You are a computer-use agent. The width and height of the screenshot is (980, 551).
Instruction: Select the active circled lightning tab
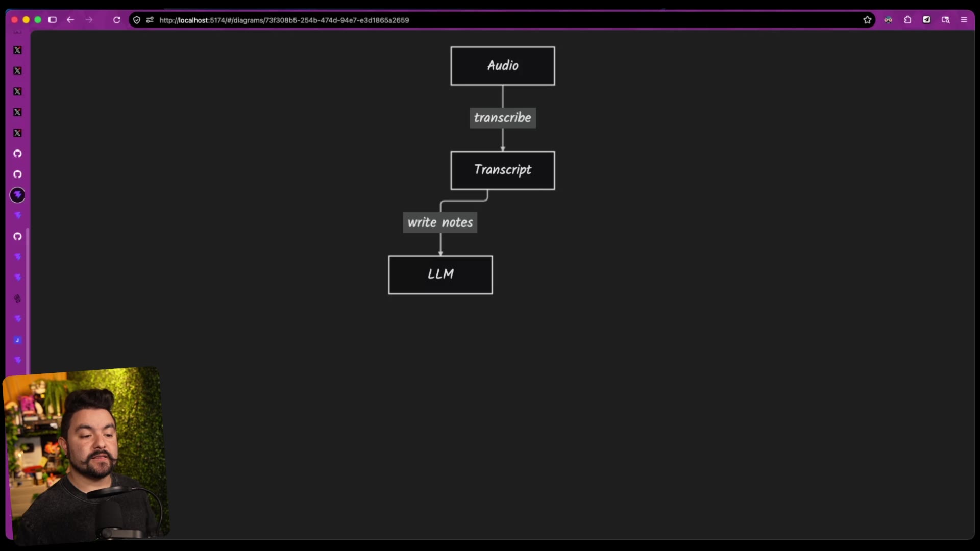coord(17,195)
